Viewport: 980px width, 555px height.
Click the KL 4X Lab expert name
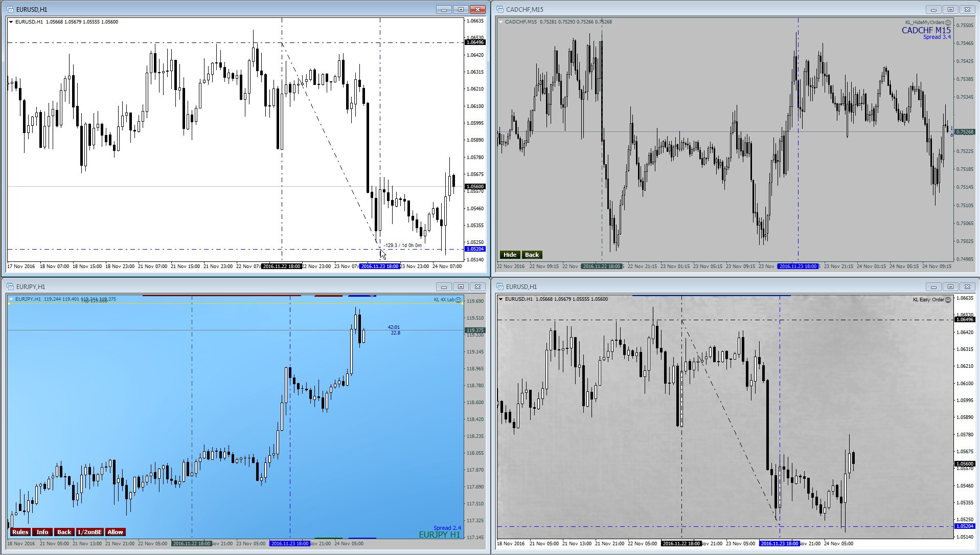point(444,300)
